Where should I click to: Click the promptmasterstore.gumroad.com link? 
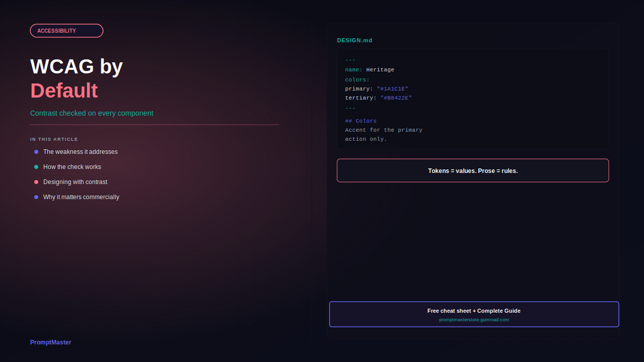[x=474, y=320]
